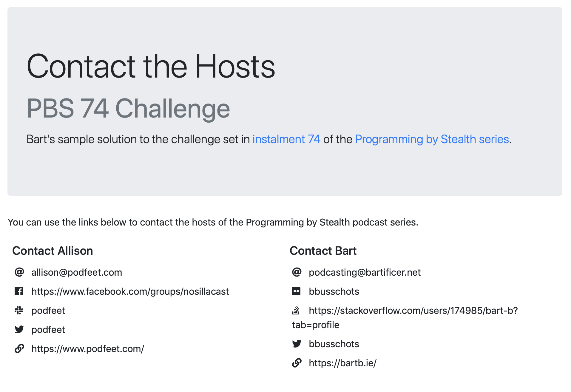This screenshot has height=392, width=571.
Task: Click the email at-sign icon beside allison@podfeet.com
Action: (19, 272)
